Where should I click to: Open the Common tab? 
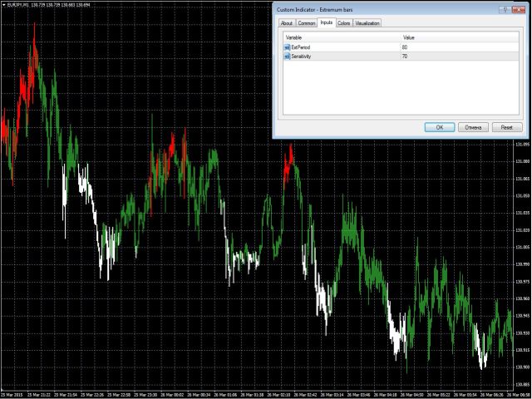click(x=307, y=23)
